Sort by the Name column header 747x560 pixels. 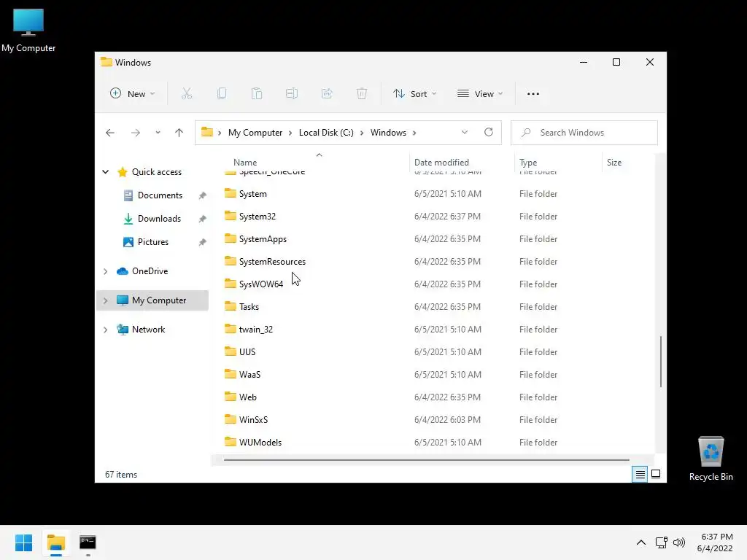coord(245,163)
